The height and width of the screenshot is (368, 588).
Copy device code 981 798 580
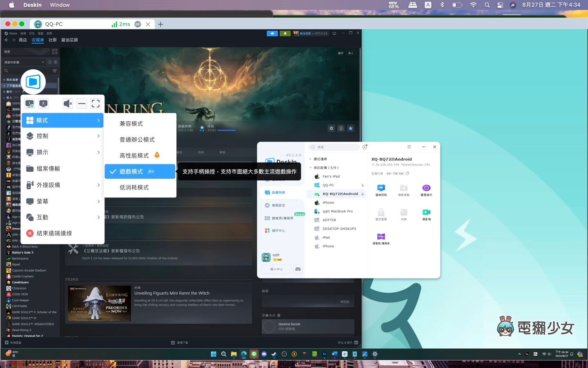pyautogui.click(x=407, y=173)
